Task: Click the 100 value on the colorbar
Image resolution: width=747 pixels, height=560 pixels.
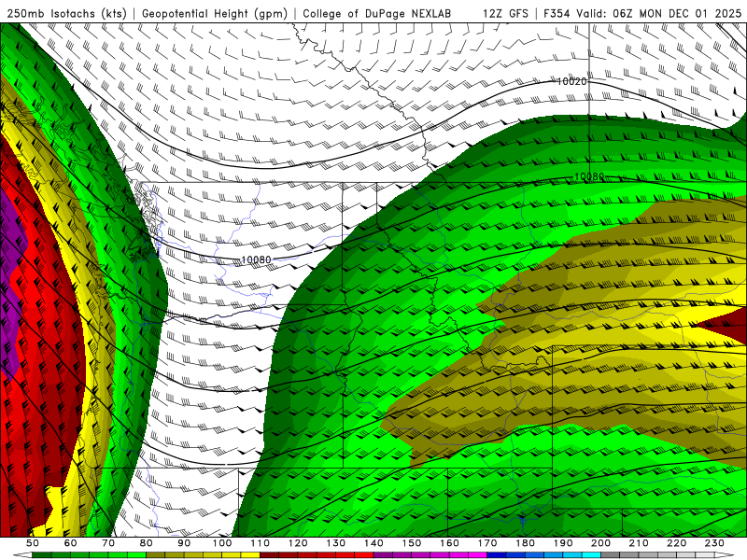Action: coord(222,543)
